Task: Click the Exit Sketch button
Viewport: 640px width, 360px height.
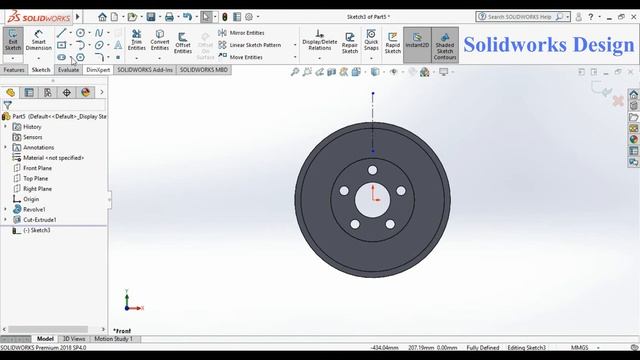Action: (13, 40)
